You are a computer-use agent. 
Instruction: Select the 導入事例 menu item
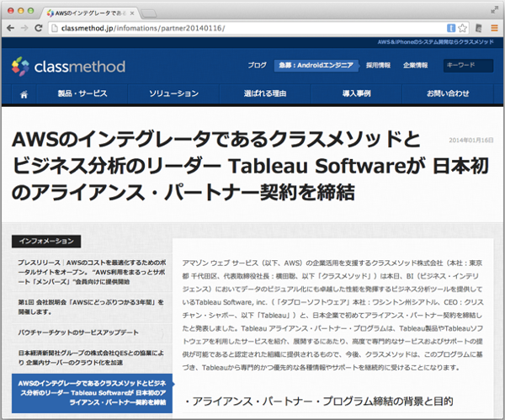click(x=357, y=93)
